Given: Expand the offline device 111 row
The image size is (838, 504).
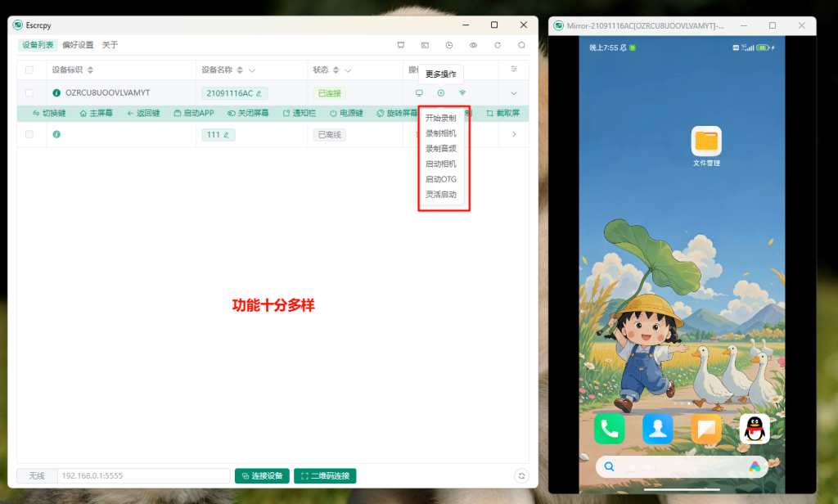Looking at the screenshot, I should click(x=514, y=134).
